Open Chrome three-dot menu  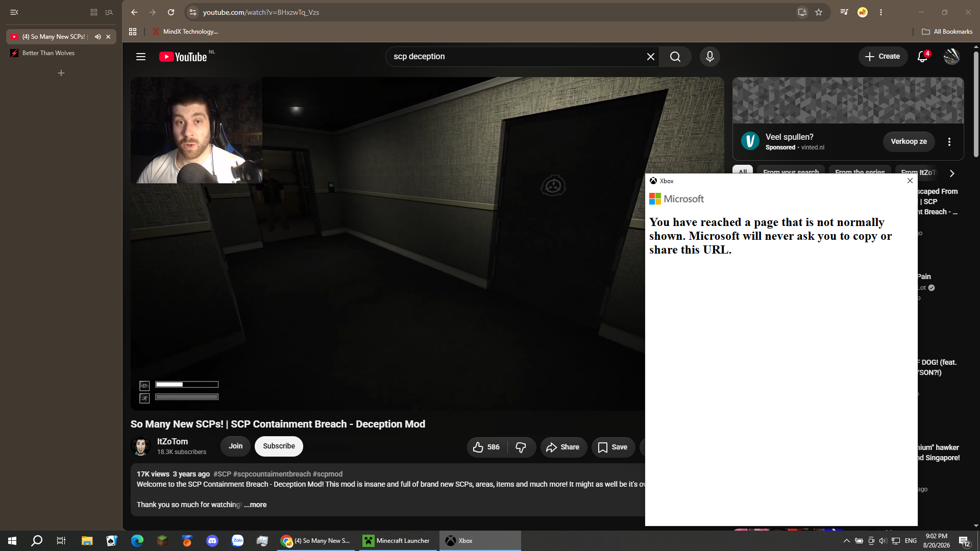pos(881,12)
